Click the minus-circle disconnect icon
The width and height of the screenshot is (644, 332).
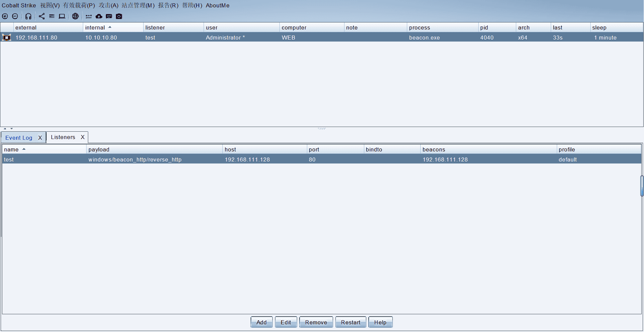pyautogui.click(x=15, y=16)
